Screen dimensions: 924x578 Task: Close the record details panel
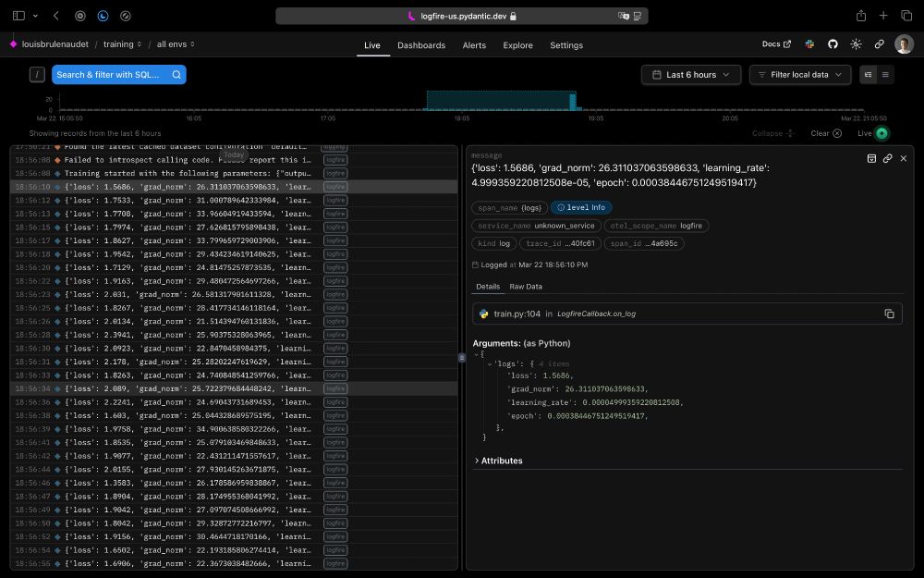pos(904,159)
